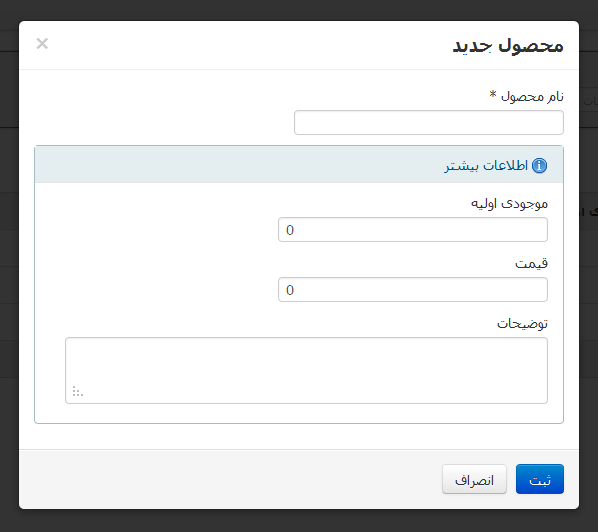
Task: Click the blue info icon beside اطلاعات بیشتر
Action: point(539,166)
